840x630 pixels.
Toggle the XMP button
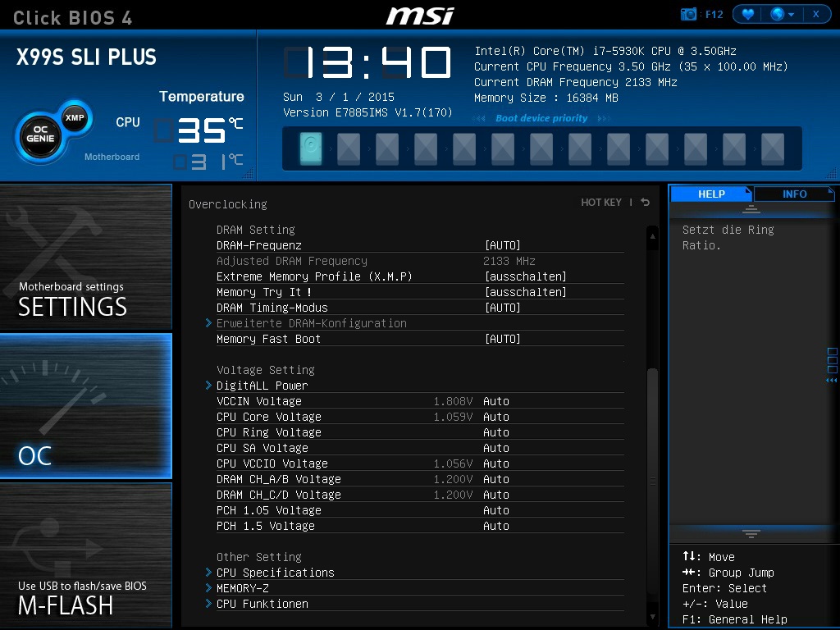coord(75,118)
